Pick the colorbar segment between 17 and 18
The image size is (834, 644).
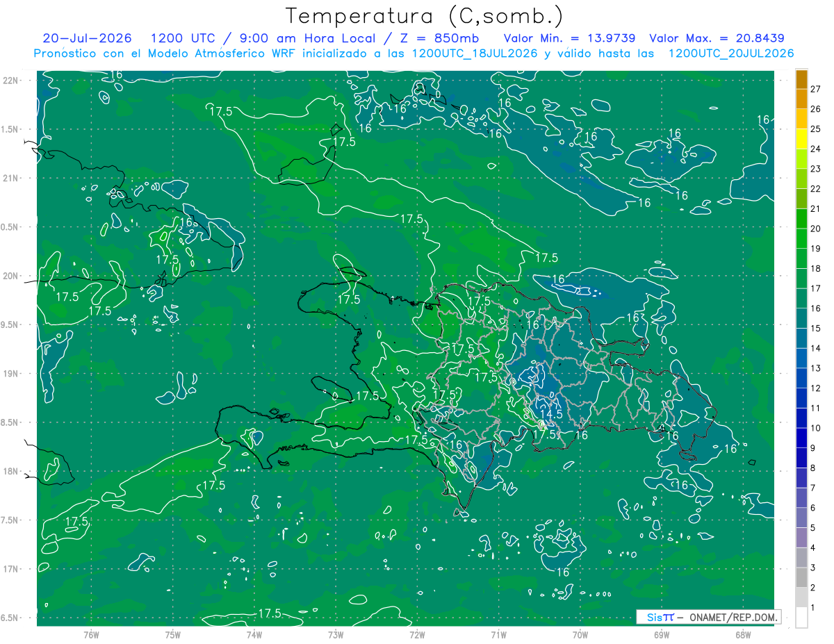pos(801,279)
